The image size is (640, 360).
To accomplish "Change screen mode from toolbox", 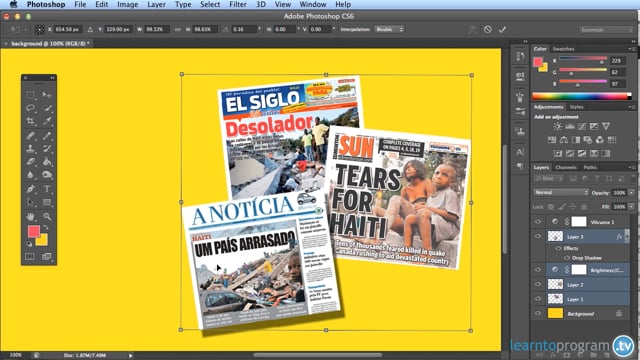I will tap(47, 256).
